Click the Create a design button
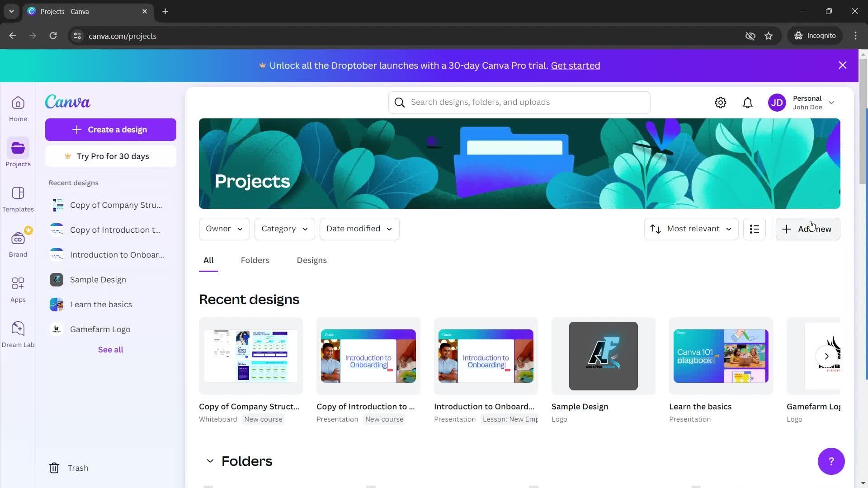The image size is (868, 488). coord(110,129)
